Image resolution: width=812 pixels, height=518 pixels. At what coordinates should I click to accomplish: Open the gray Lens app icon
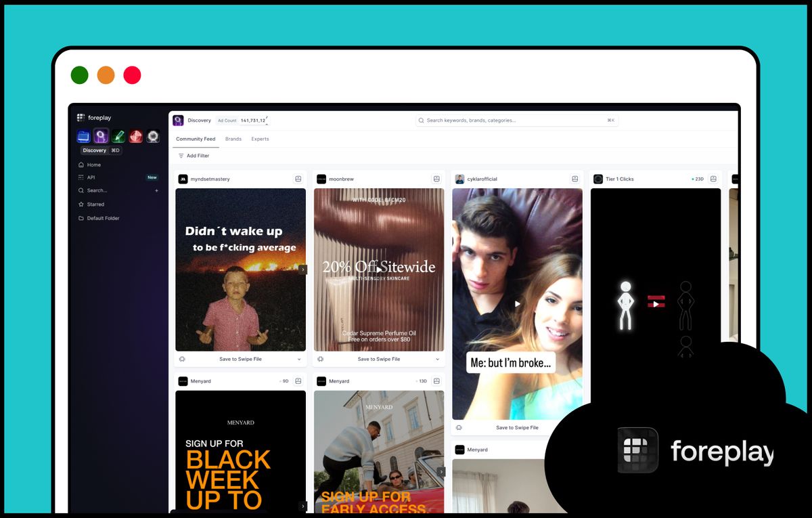coord(154,136)
